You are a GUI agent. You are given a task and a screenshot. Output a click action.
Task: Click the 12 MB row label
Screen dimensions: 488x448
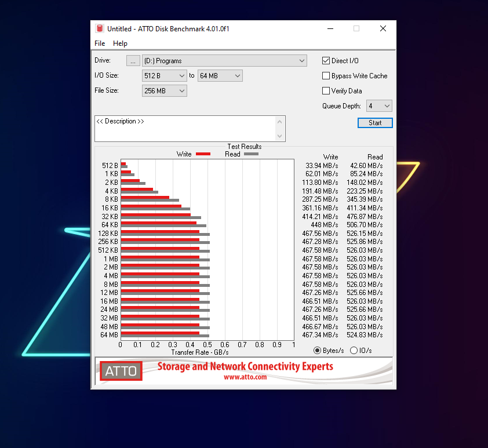[x=109, y=293]
